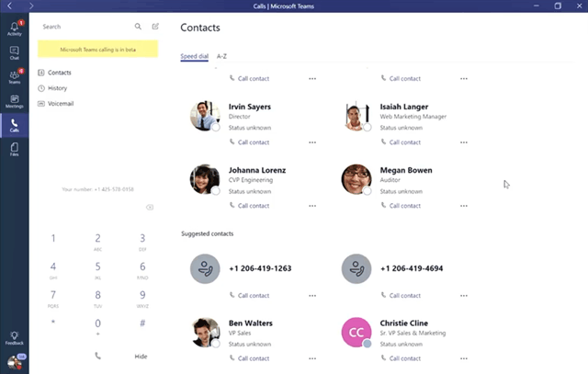Open more options for +1 206-419-1263
Image resolution: width=588 pixels, height=374 pixels.
312,296
